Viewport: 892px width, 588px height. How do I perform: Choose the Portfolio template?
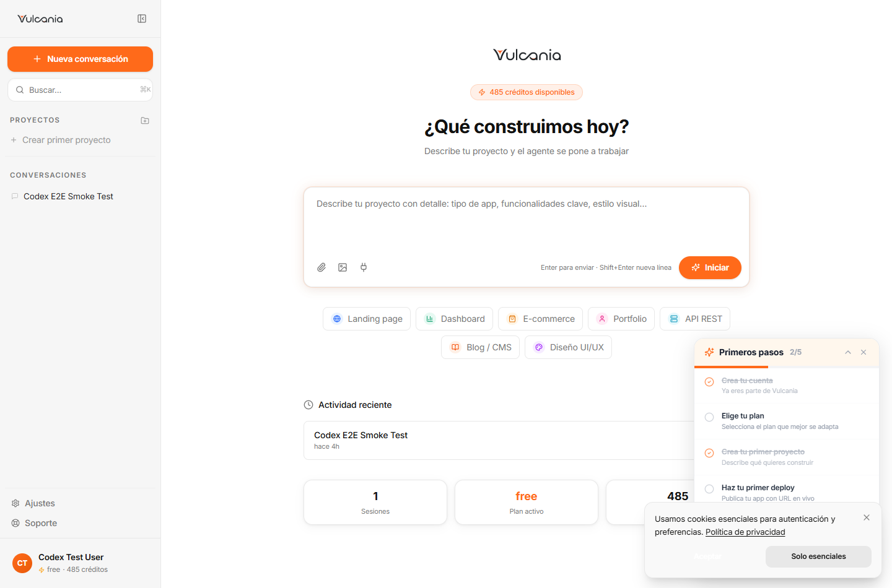coord(621,319)
